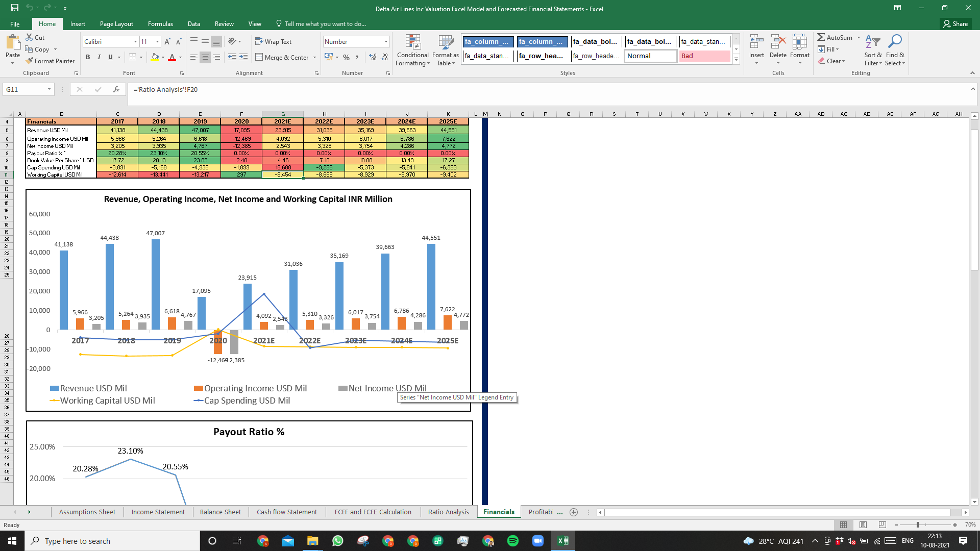Apply the Fill Color swatch
Image resolution: width=980 pixels, height=551 pixels.
155,57
